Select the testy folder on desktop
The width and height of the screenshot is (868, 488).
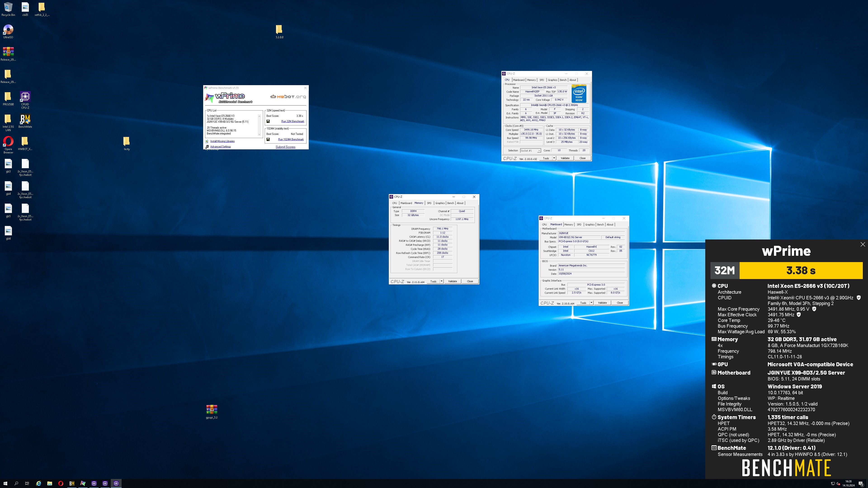pos(127,143)
